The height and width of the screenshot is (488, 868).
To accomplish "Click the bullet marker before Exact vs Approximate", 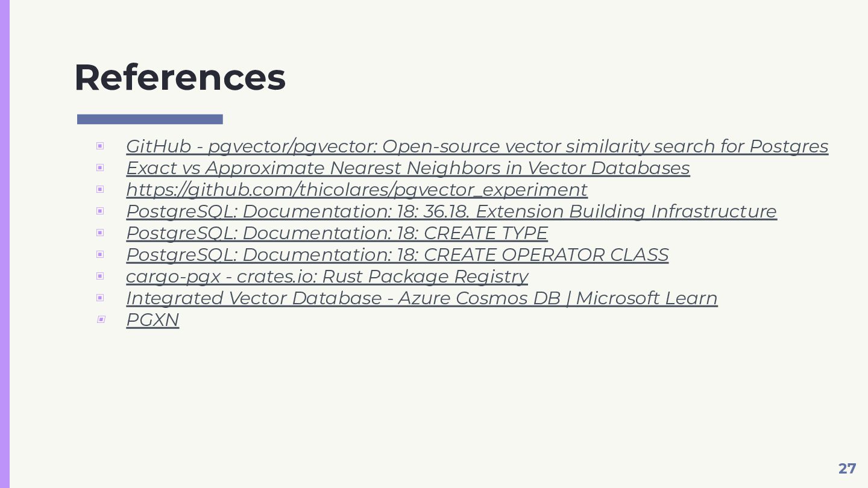I will 100,167.
